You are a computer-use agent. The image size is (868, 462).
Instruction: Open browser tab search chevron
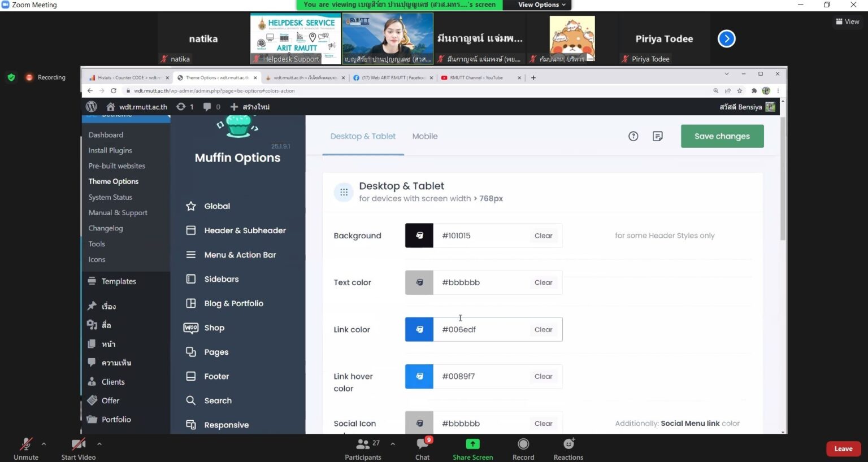(727, 74)
